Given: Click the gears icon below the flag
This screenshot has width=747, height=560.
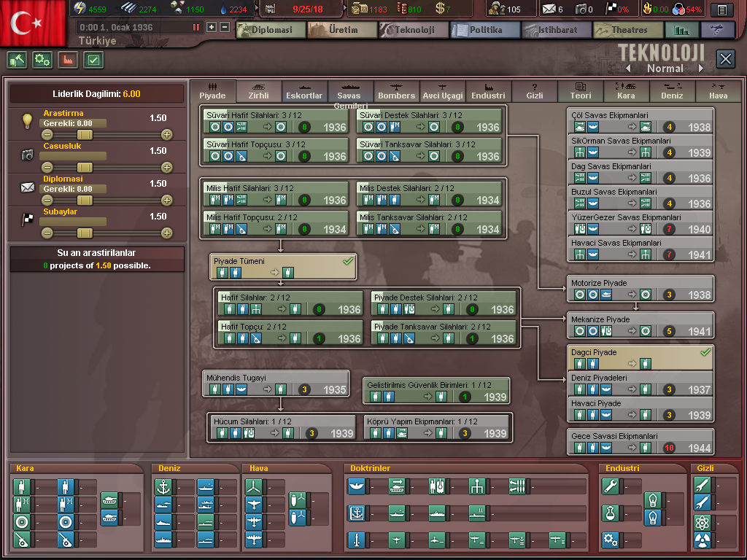Looking at the screenshot, I should point(42,60).
